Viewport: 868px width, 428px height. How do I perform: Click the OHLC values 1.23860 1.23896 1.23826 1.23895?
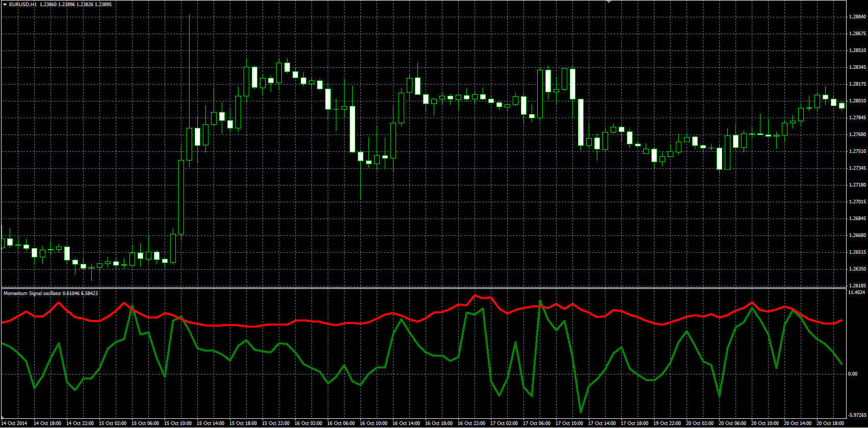[x=75, y=4]
